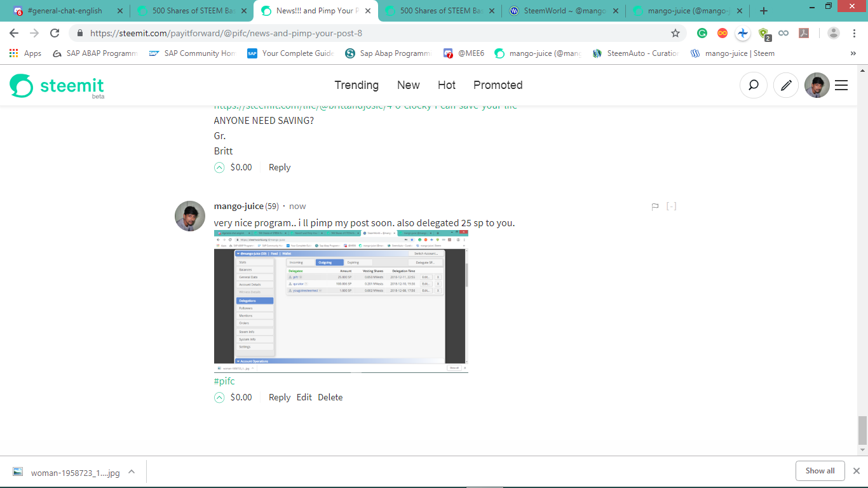Reply to Britt's comment
The width and height of the screenshot is (868, 488).
coord(280,168)
